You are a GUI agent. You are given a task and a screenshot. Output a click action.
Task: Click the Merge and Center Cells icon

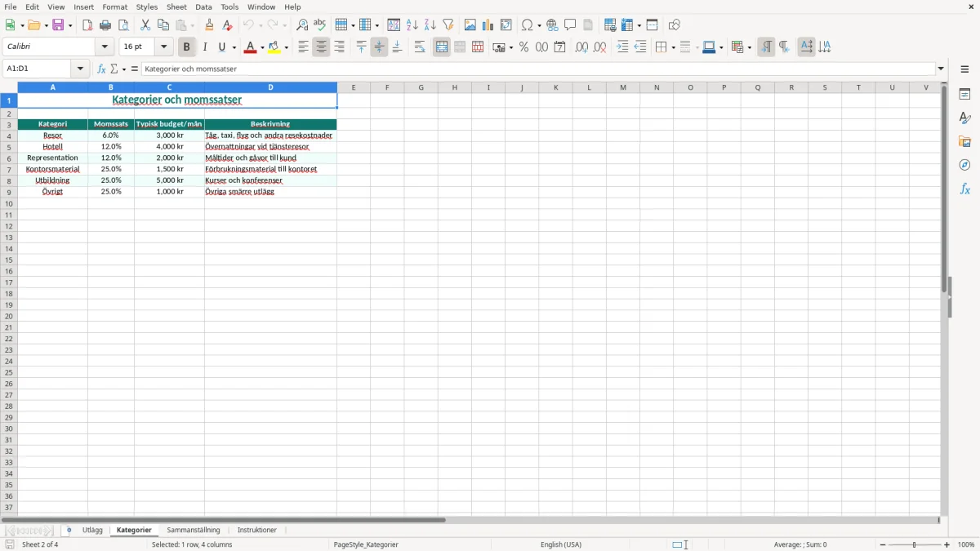point(442,47)
